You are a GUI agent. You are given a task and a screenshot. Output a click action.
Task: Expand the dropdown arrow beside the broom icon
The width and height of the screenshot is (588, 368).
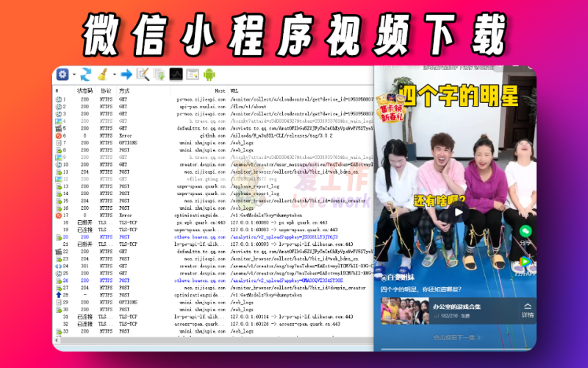[x=115, y=75]
